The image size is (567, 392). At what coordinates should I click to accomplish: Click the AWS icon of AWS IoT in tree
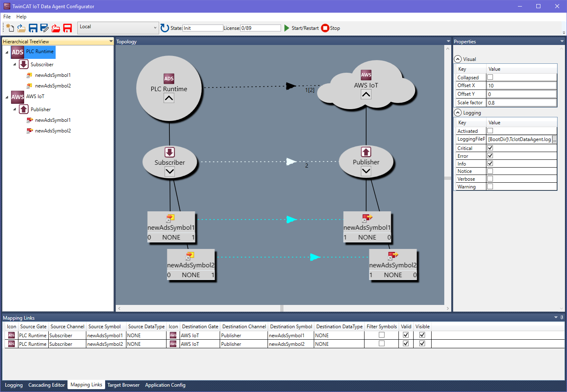click(18, 97)
